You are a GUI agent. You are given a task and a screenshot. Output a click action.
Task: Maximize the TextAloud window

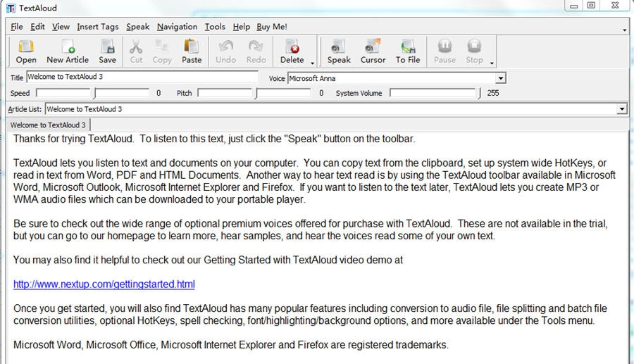coord(591,6)
